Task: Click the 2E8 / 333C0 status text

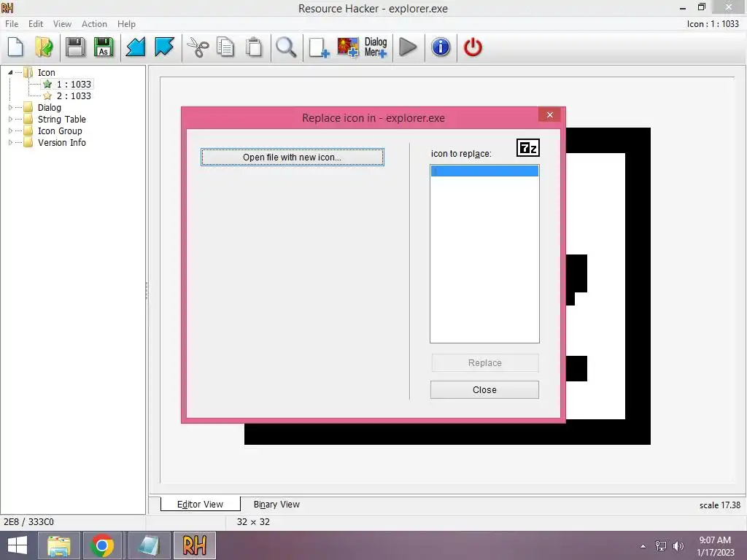Action: (28, 522)
